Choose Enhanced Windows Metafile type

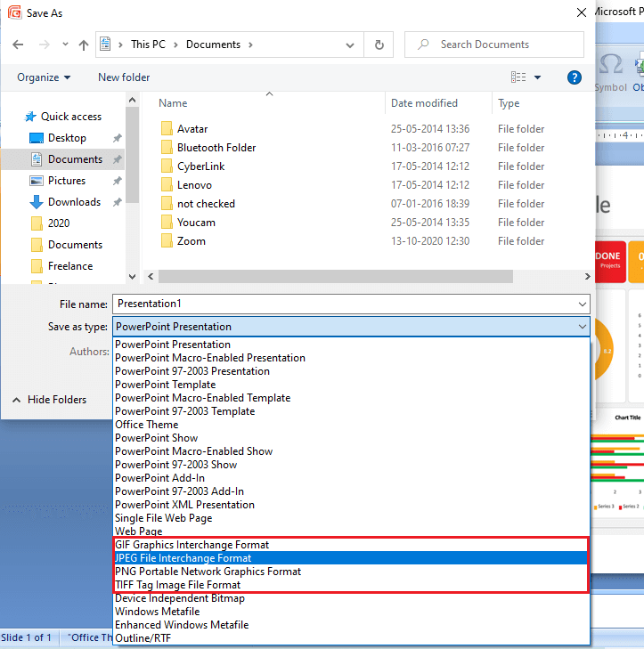pyautogui.click(x=351, y=625)
